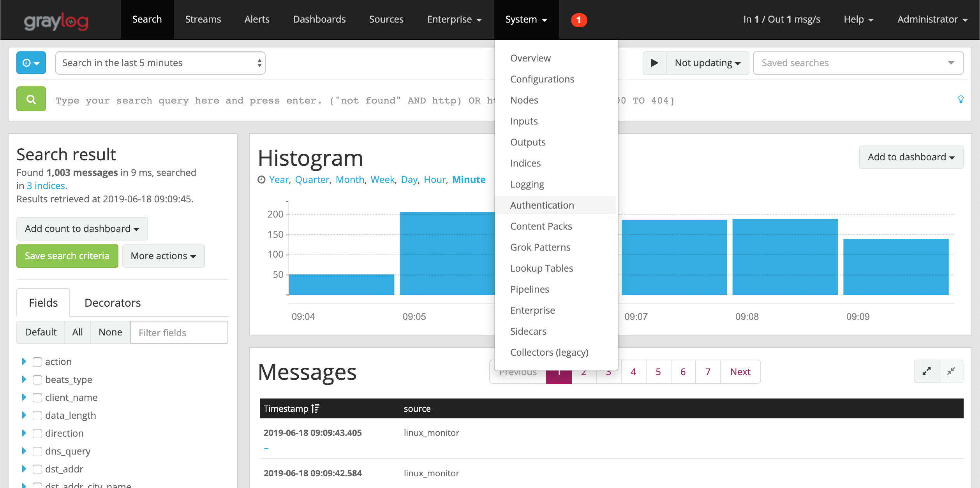Image resolution: width=980 pixels, height=488 pixels.
Task: Check the action field checkbox
Action: coord(37,362)
